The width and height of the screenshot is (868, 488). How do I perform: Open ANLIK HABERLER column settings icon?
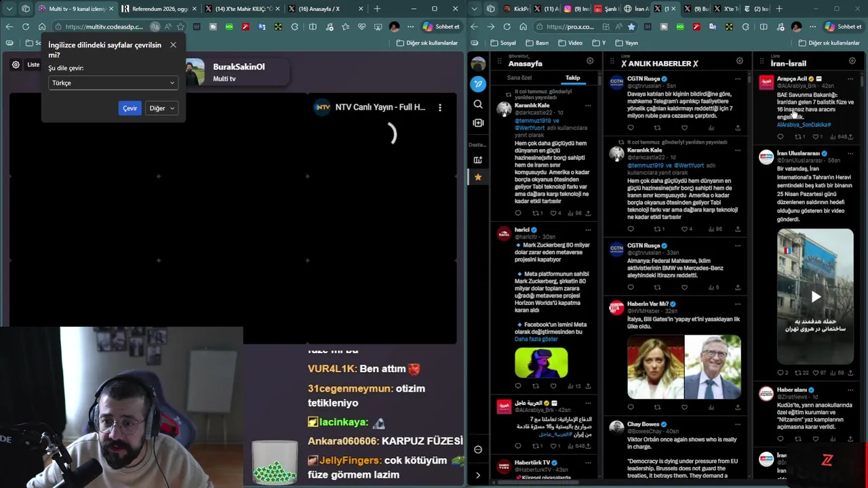[x=740, y=61]
